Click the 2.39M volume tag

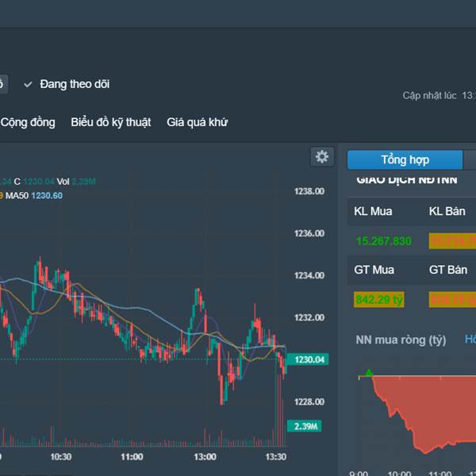pyautogui.click(x=306, y=427)
